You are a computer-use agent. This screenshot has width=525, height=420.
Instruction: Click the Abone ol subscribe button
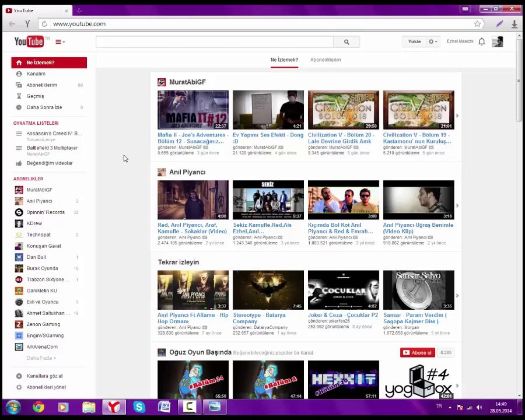click(x=417, y=352)
